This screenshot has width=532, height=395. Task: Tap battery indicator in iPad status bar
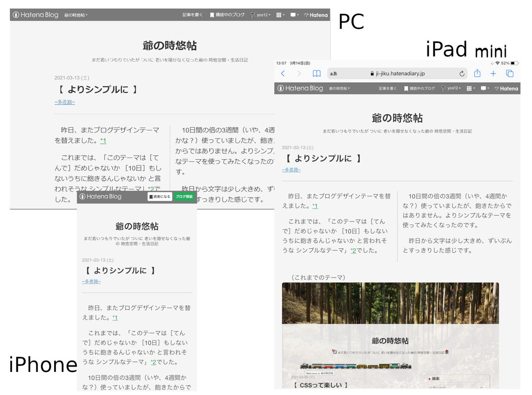(x=514, y=63)
